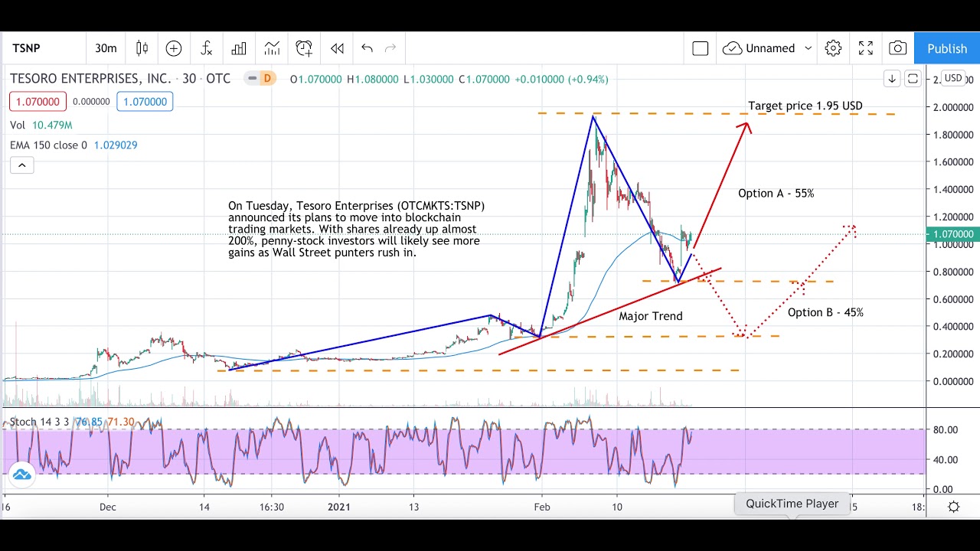Screen dimensions: 980x551
Task: Collapse the indicator legend with the chevron
Action: tap(21, 165)
